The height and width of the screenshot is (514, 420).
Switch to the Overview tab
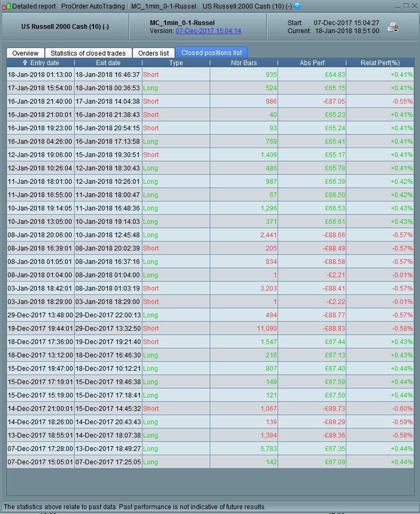pos(25,53)
